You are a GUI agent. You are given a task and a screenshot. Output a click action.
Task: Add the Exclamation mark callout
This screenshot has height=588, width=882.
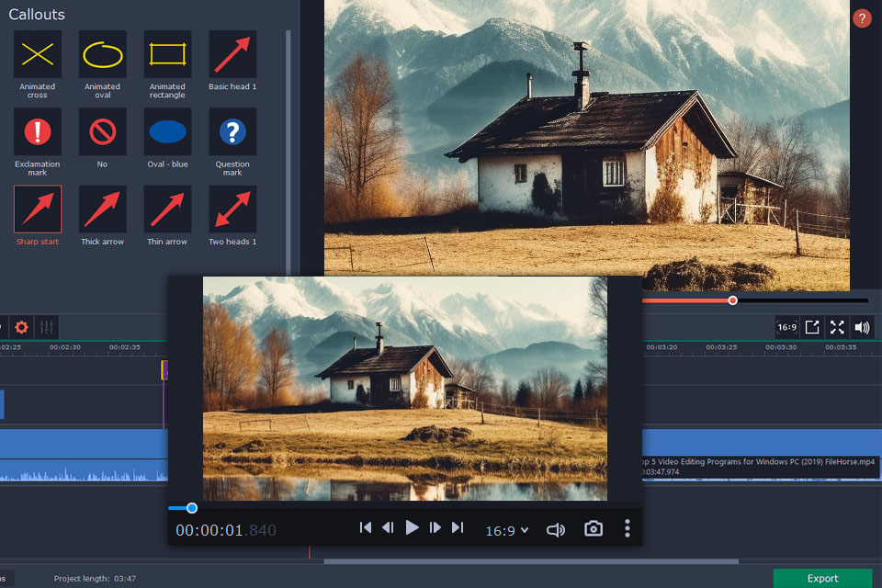click(37, 131)
